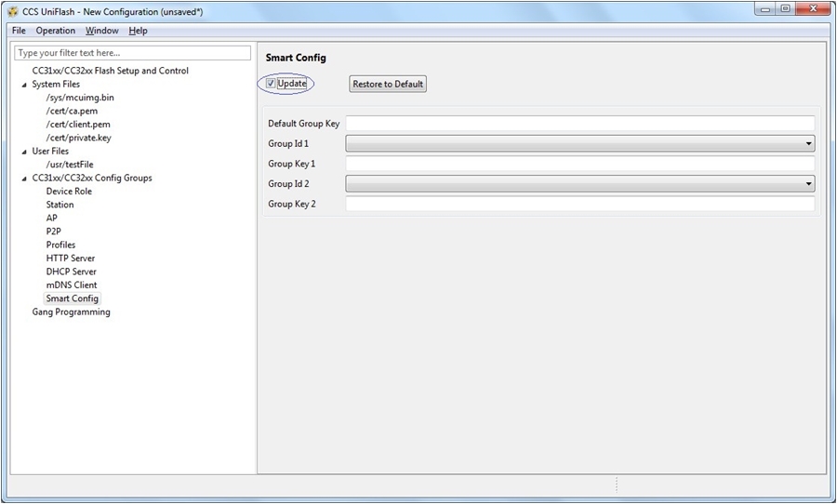Click the Group Key 1 field

[580, 164]
